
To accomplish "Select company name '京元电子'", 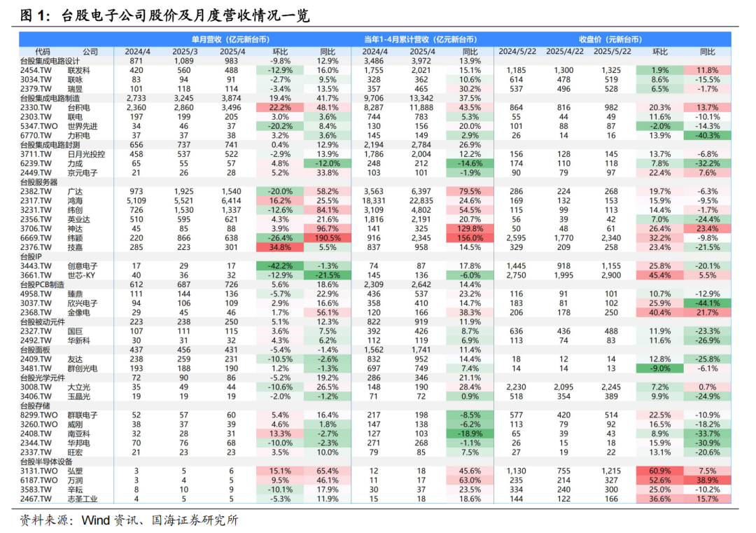I will 83,173.
